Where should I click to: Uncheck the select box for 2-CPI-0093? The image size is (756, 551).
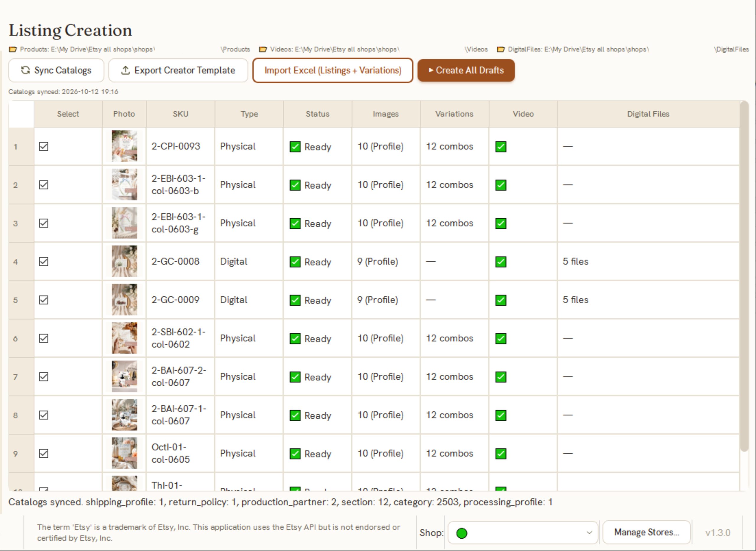coord(44,146)
